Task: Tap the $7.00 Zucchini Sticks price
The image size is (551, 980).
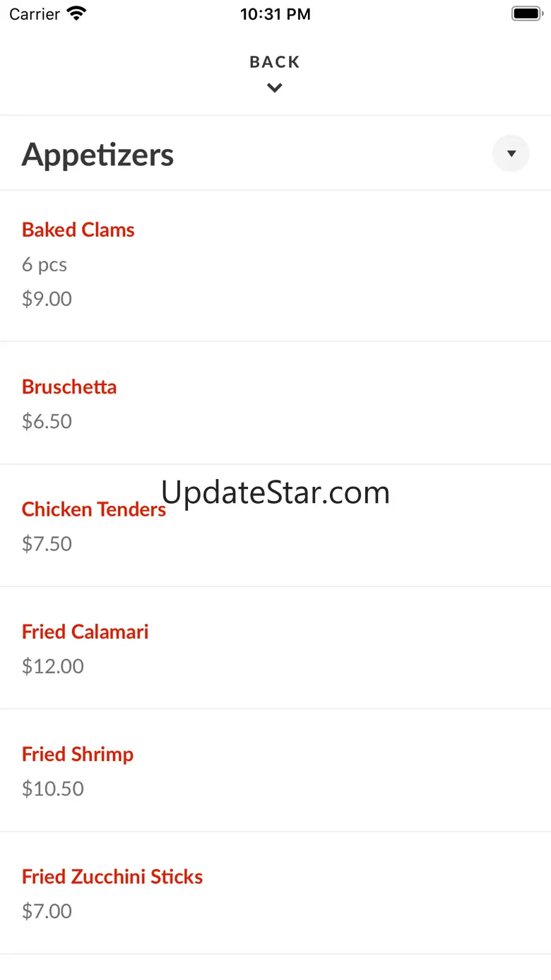Action: pos(47,911)
